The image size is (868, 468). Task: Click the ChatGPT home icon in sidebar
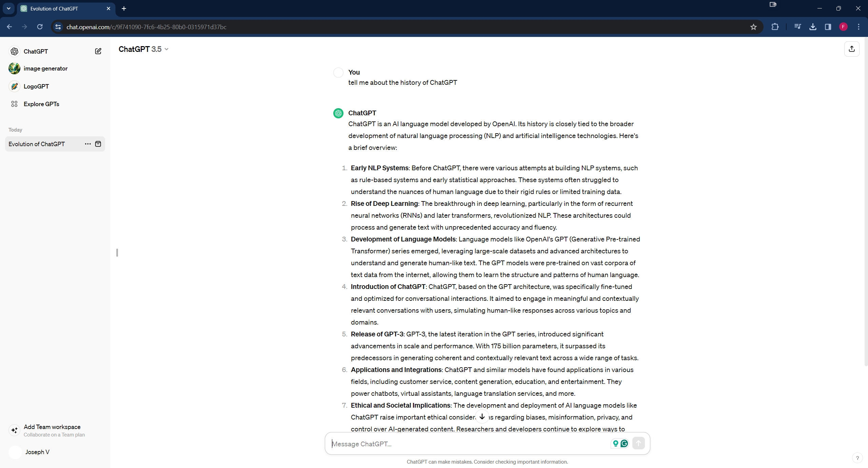pyautogui.click(x=14, y=51)
